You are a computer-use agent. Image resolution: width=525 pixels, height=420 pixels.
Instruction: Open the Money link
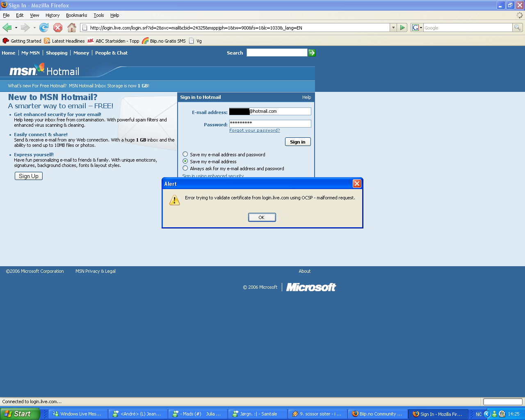click(x=81, y=53)
